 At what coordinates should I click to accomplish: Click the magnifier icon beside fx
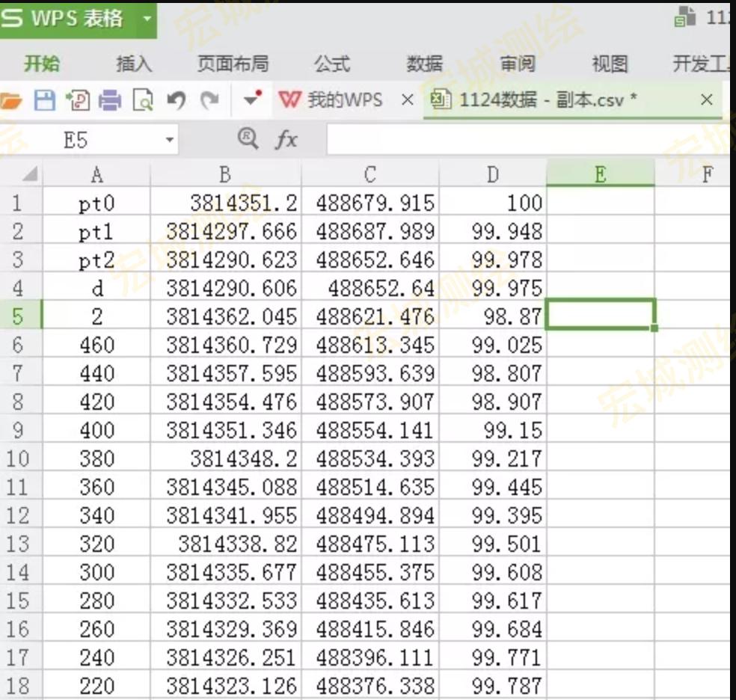pos(248,138)
